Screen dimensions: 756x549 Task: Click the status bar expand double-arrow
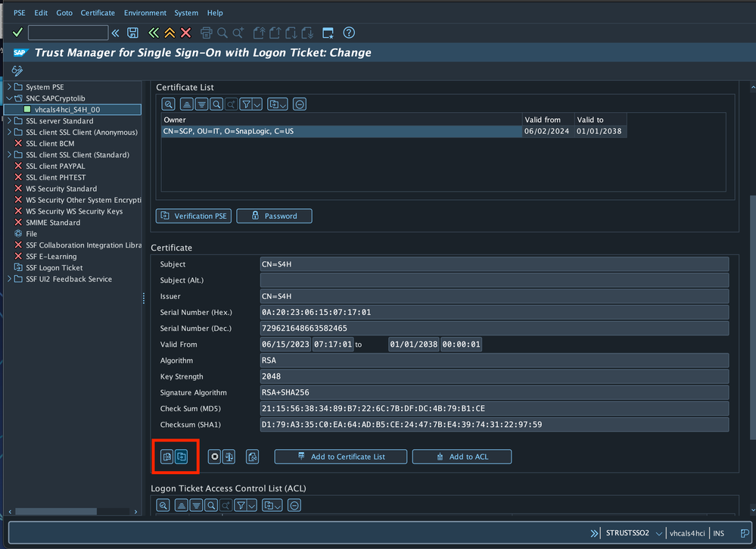595,533
